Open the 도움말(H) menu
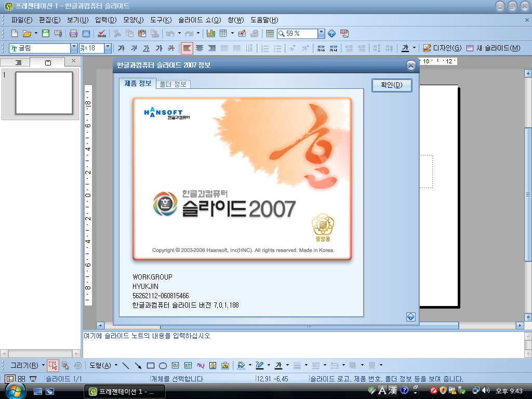The image size is (532, 399). (x=264, y=20)
